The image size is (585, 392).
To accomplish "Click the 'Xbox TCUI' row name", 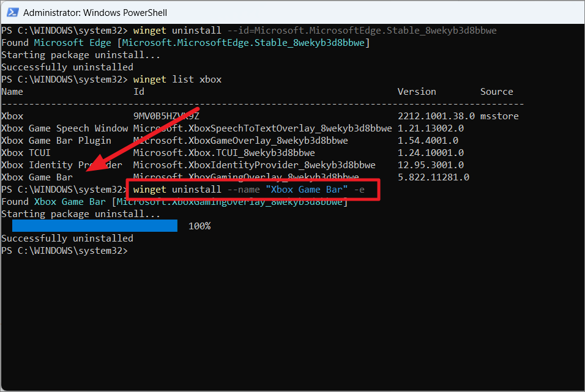I will [x=26, y=153].
